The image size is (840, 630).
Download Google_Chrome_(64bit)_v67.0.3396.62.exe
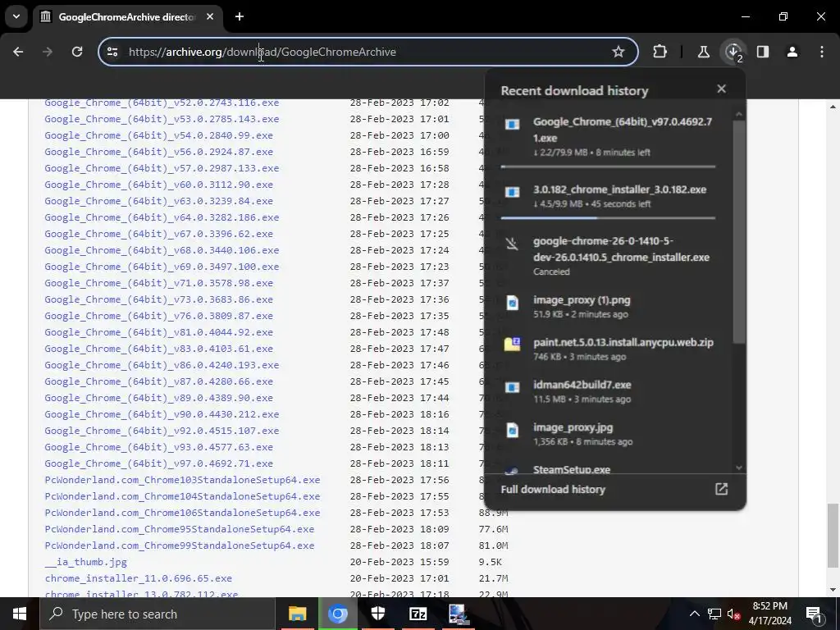tap(158, 234)
